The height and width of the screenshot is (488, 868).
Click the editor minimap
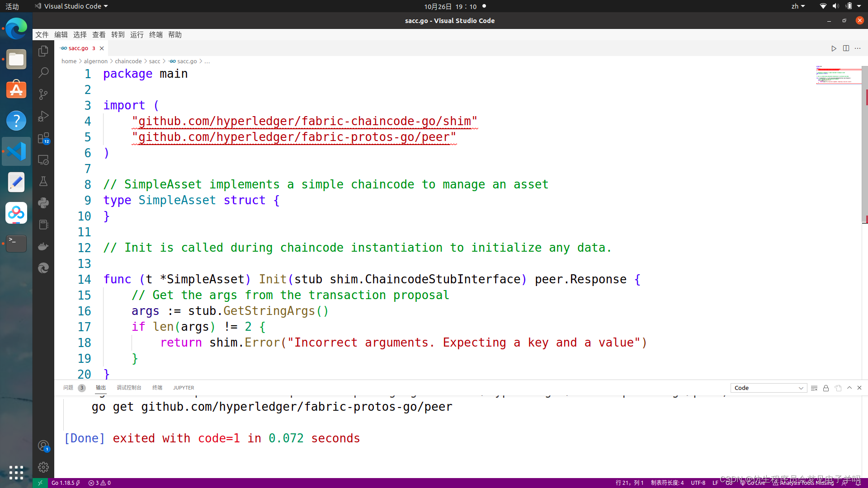838,75
